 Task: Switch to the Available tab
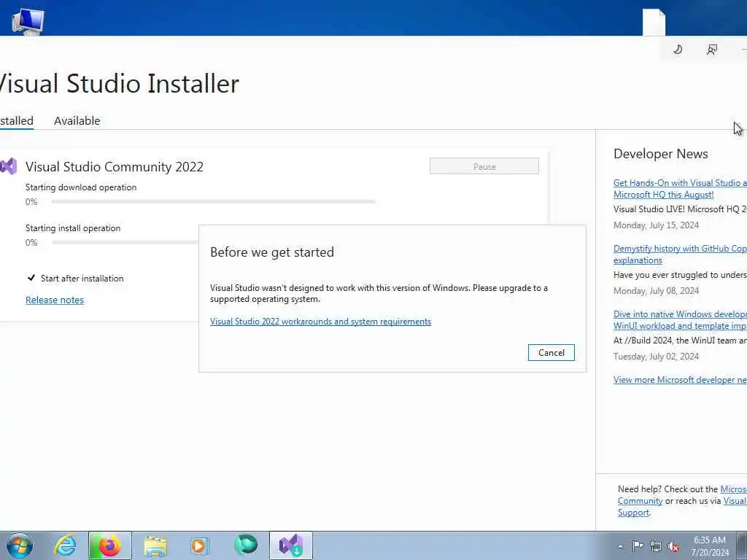coord(77,120)
